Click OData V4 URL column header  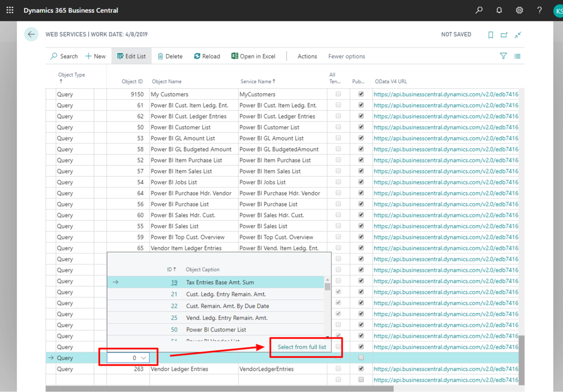point(391,82)
